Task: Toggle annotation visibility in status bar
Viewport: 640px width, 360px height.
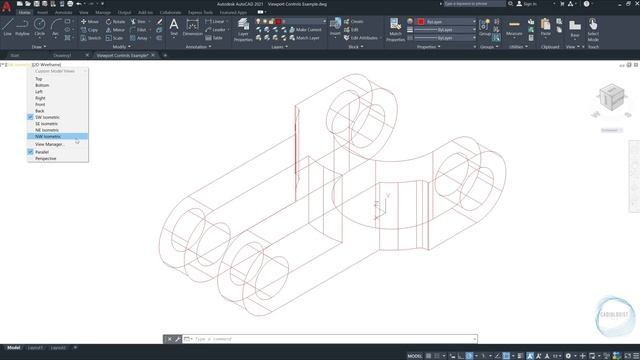Action: 530,356
